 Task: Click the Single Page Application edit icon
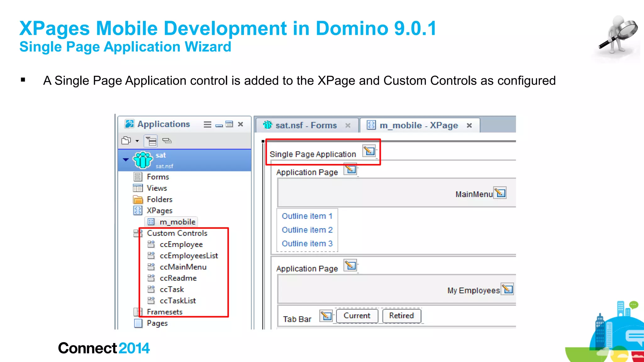pos(369,151)
